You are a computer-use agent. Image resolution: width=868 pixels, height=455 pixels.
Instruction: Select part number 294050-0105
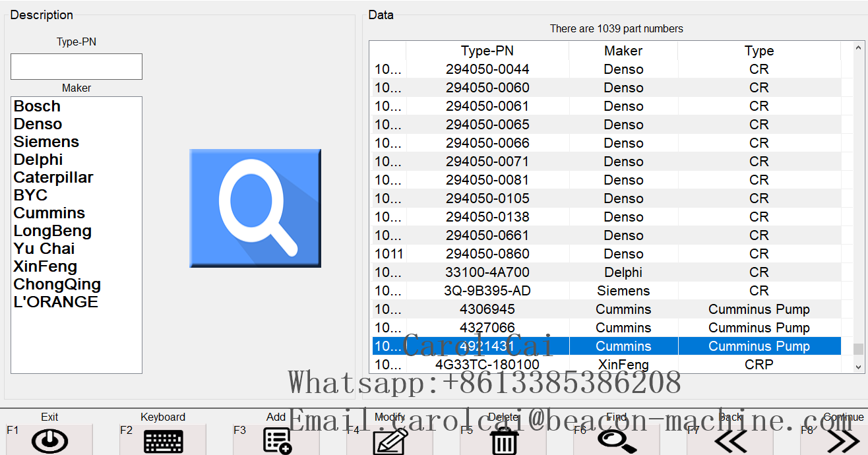click(x=606, y=198)
